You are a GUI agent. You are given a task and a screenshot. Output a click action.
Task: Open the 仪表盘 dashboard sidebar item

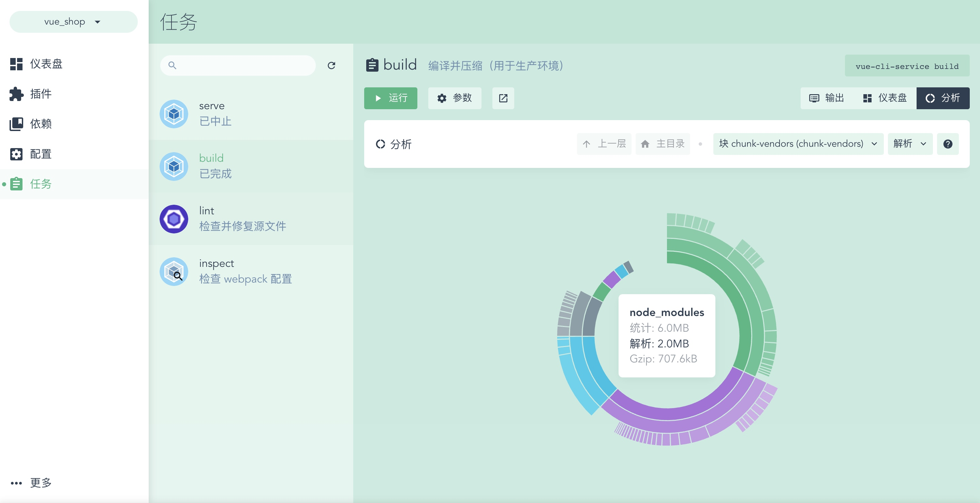(74, 63)
